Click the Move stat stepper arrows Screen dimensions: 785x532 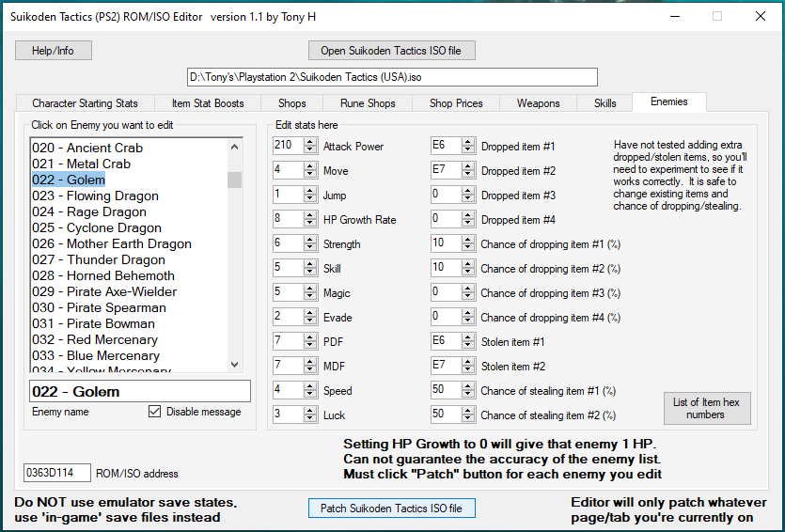point(310,171)
